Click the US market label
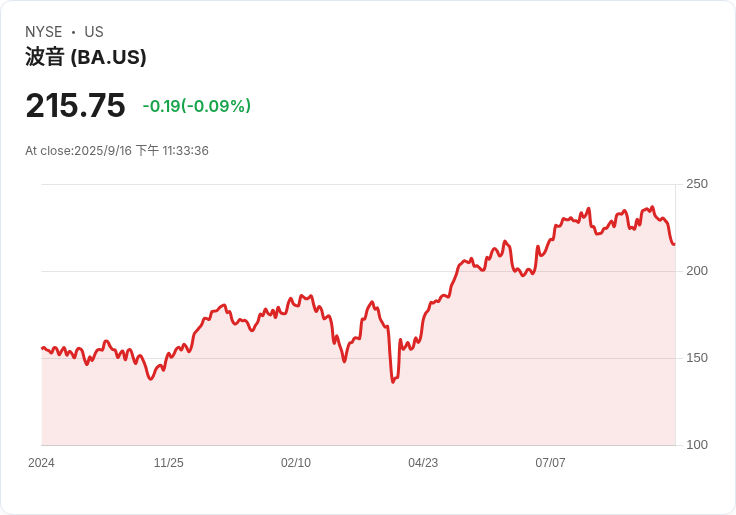The height and width of the screenshot is (515, 736). [x=94, y=32]
